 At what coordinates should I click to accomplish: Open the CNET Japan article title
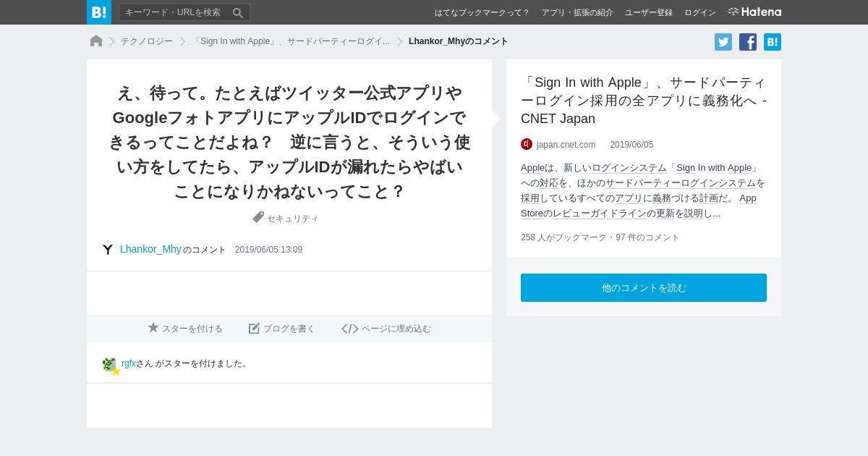(644, 101)
